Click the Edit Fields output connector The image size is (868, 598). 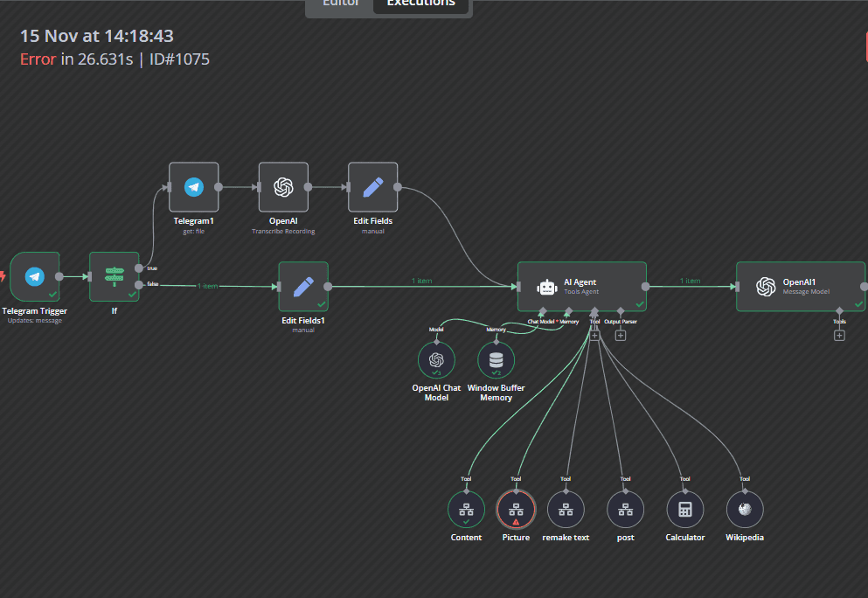[398, 187]
